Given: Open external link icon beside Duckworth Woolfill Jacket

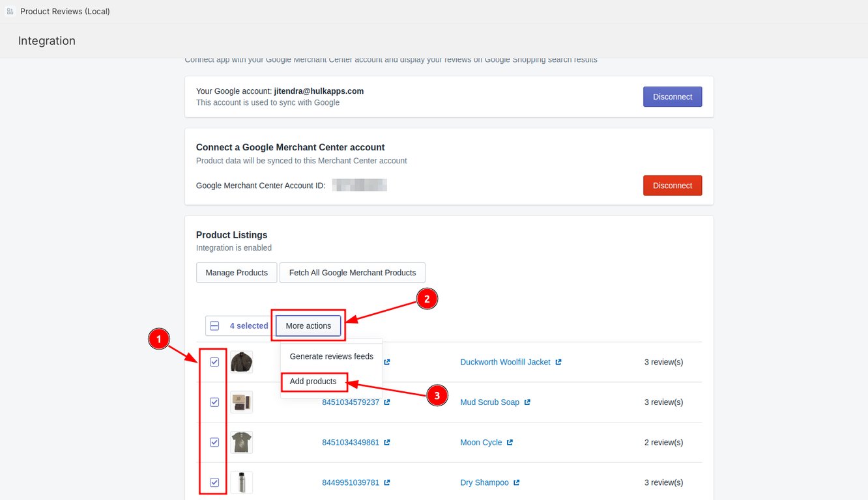Looking at the screenshot, I should [x=558, y=362].
